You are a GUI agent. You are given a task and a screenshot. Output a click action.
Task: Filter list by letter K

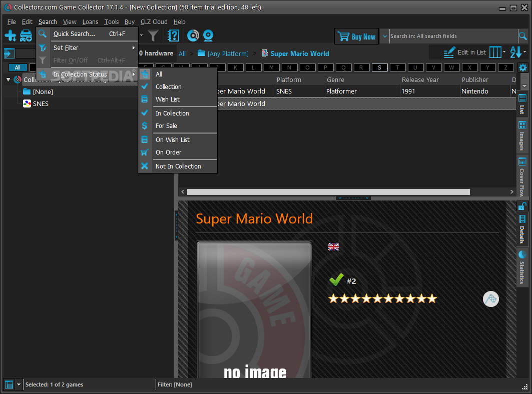pos(235,67)
